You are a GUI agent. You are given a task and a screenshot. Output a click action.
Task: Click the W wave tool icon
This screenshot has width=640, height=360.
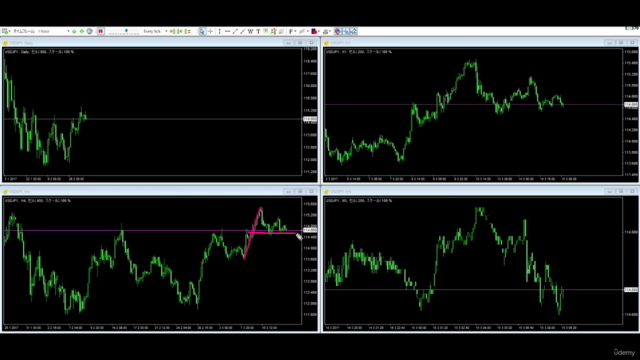point(251,31)
